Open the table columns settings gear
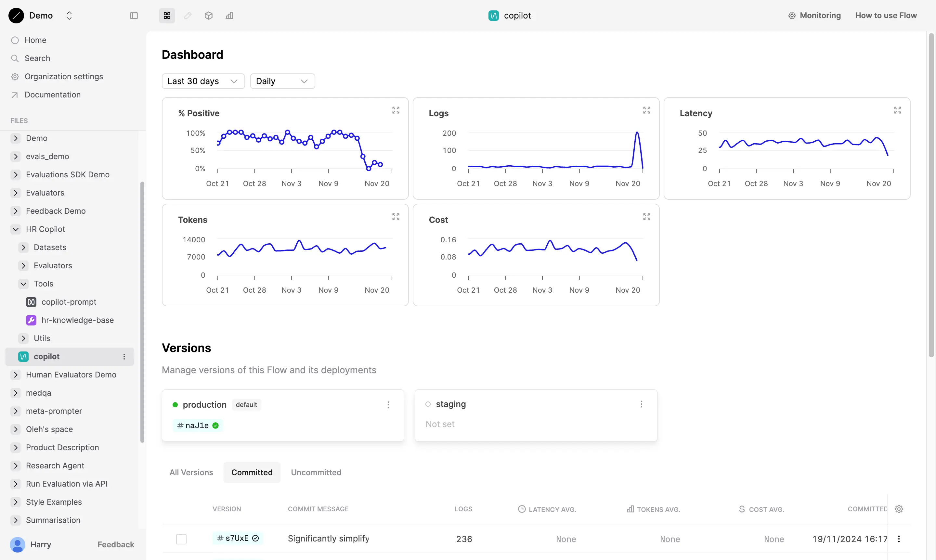The width and height of the screenshot is (936, 560). click(x=899, y=509)
